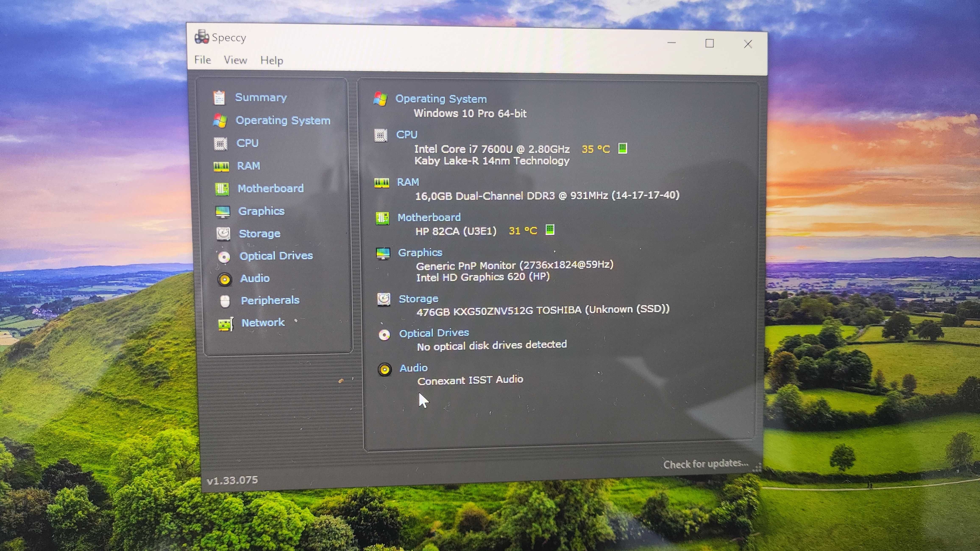Show the Graphics section from sidebar
Image resolution: width=980 pixels, height=551 pixels.
coord(261,211)
